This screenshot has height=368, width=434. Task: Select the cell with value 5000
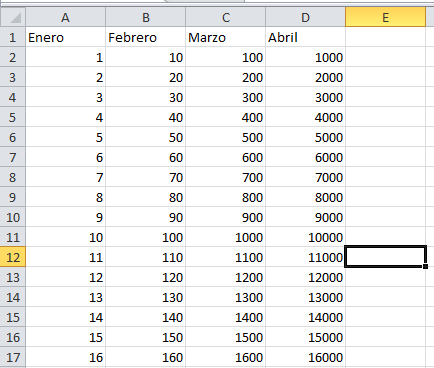pos(306,137)
